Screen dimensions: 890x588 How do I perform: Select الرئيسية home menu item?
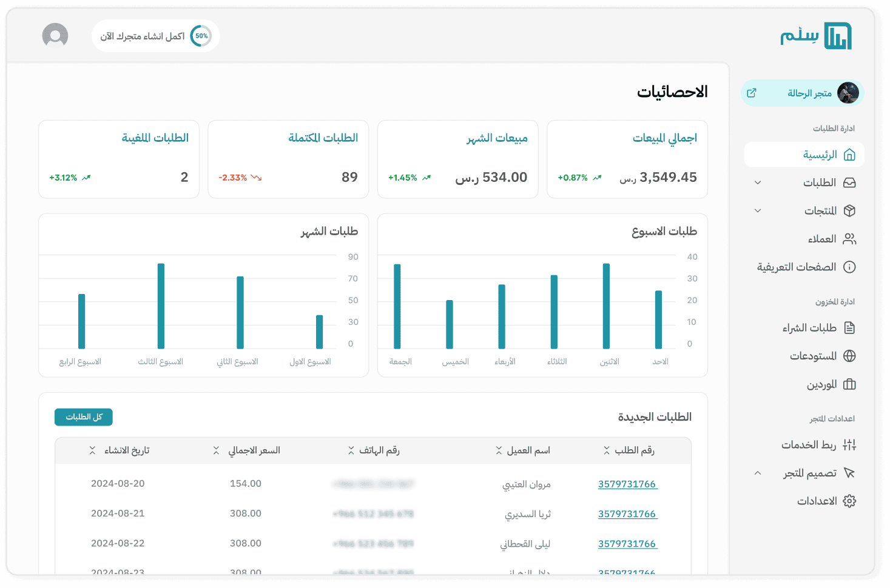point(804,155)
